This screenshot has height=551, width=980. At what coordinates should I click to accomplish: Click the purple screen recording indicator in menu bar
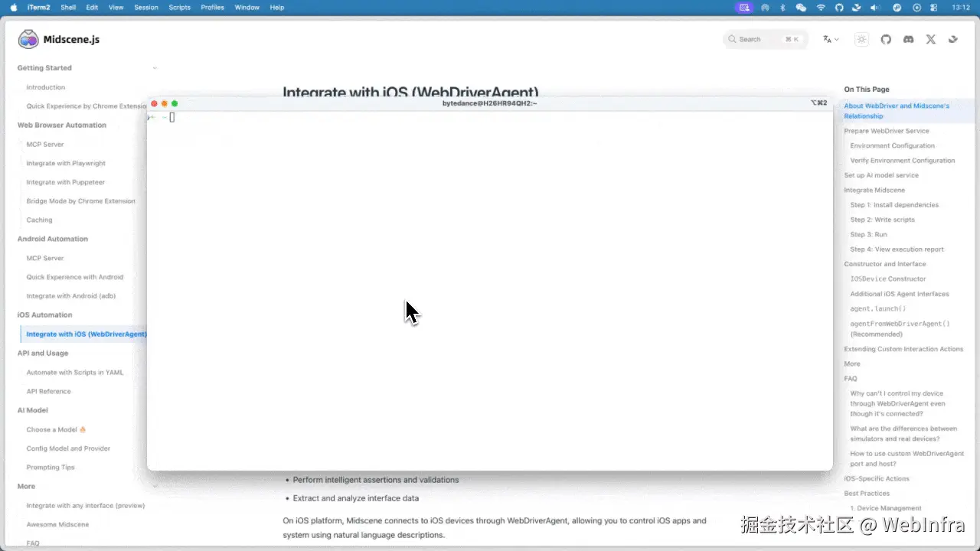743,7
